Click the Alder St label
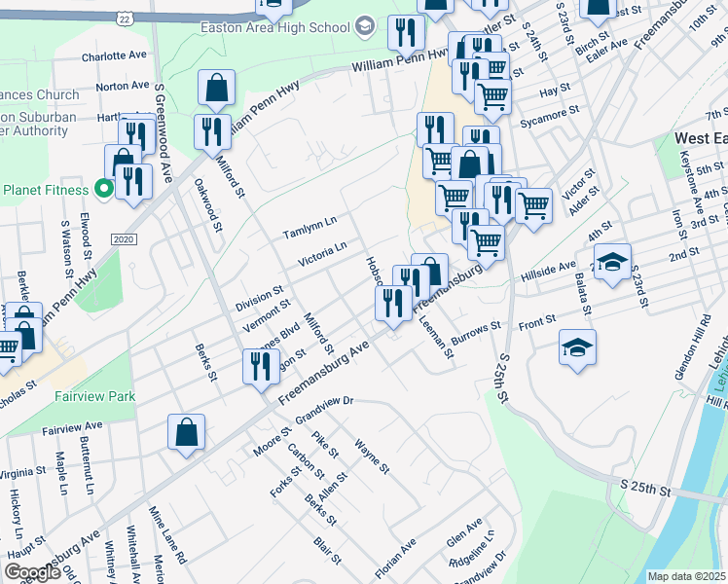 coord(585,201)
